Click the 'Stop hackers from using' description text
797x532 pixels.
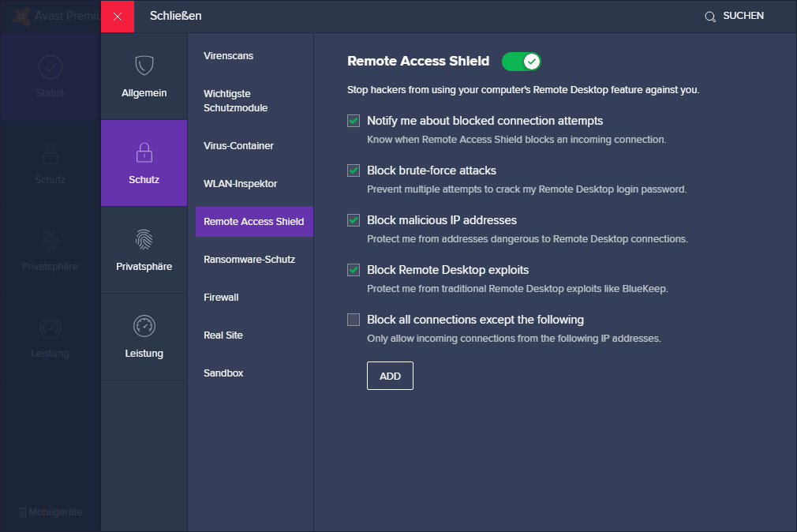(523, 90)
